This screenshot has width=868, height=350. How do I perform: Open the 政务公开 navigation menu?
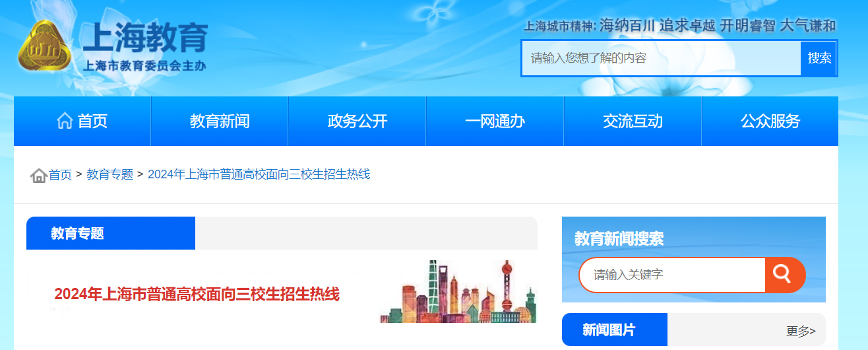point(357,121)
